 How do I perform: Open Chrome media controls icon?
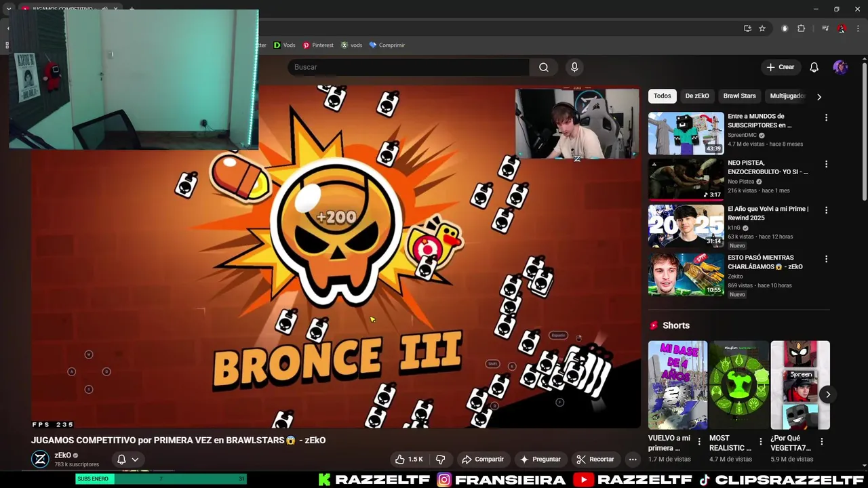(825, 28)
